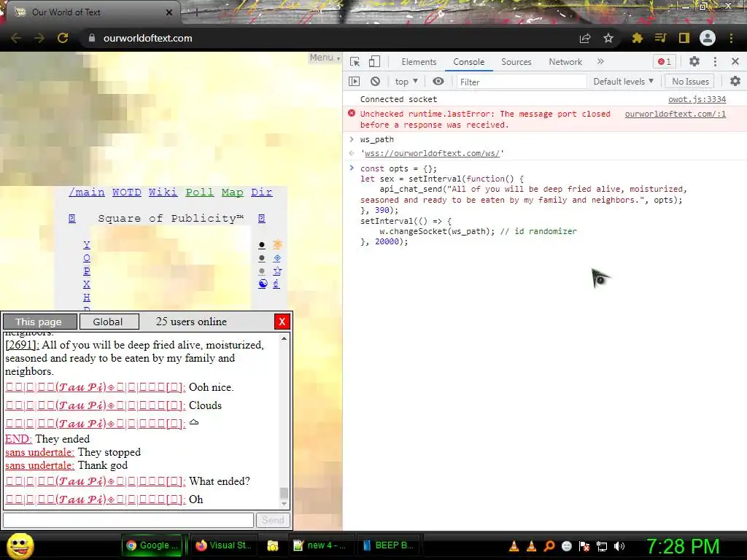Click the chat scrollbar down arrow
The height and width of the screenshot is (560, 747).
pyautogui.click(x=284, y=504)
